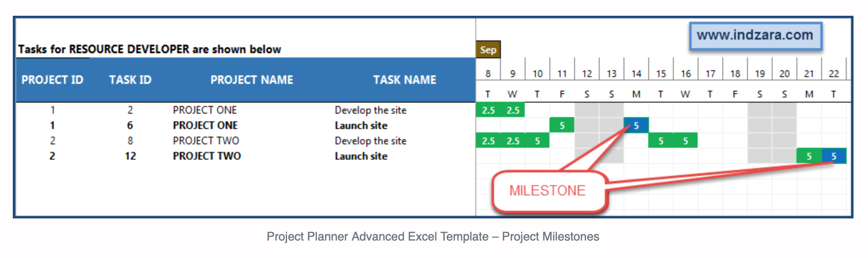This screenshot has width=868, height=258.
Task: Select the Sep month label
Action: 488,50
